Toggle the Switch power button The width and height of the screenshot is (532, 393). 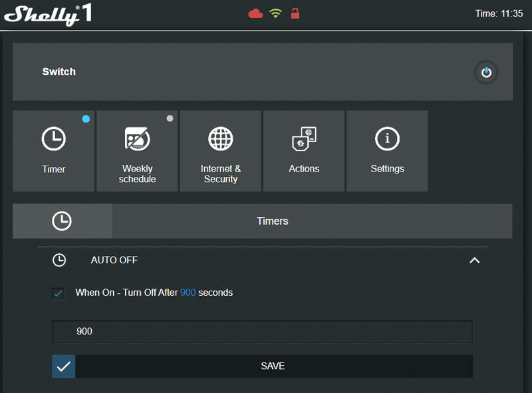486,72
